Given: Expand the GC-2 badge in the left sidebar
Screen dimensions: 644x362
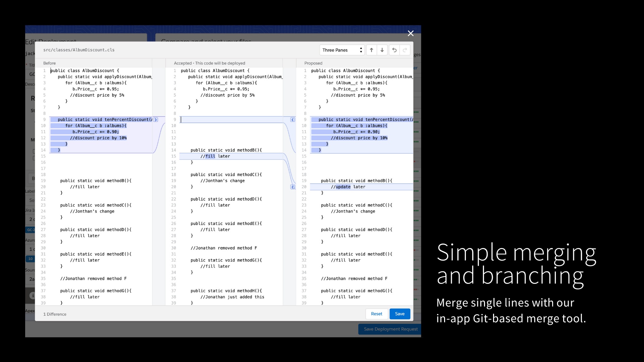Looking at the screenshot, I should pyautogui.click(x=30, y=230).
